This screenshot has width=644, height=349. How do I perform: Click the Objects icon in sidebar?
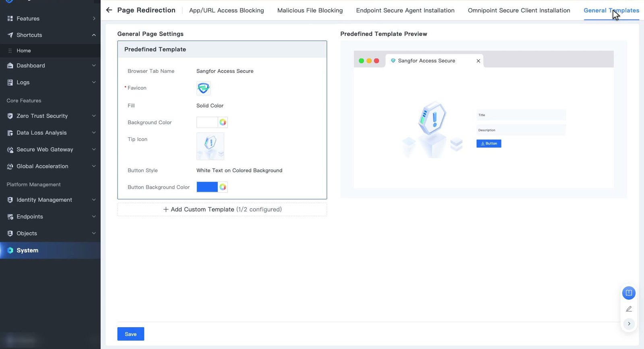point(10,233)
